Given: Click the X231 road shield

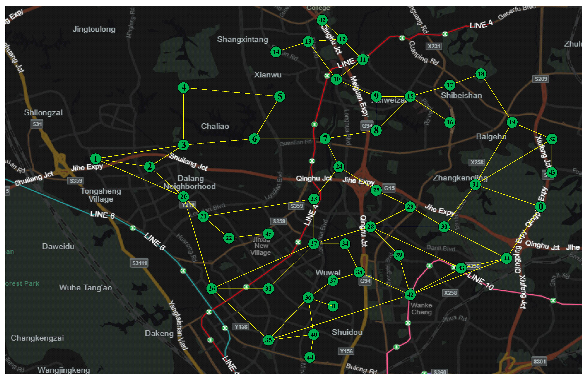Looking at the screenshot, I should click(x=434, y=46).
